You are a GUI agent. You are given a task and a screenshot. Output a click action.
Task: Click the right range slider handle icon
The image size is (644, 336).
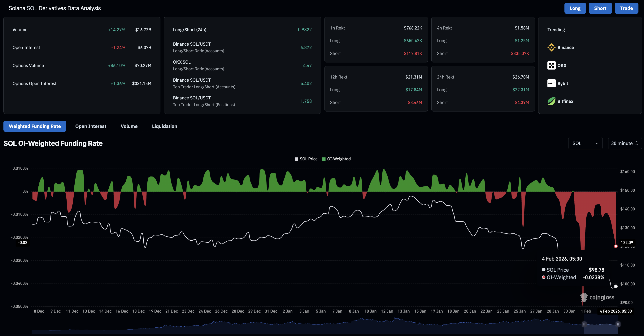tap(618, 325)
